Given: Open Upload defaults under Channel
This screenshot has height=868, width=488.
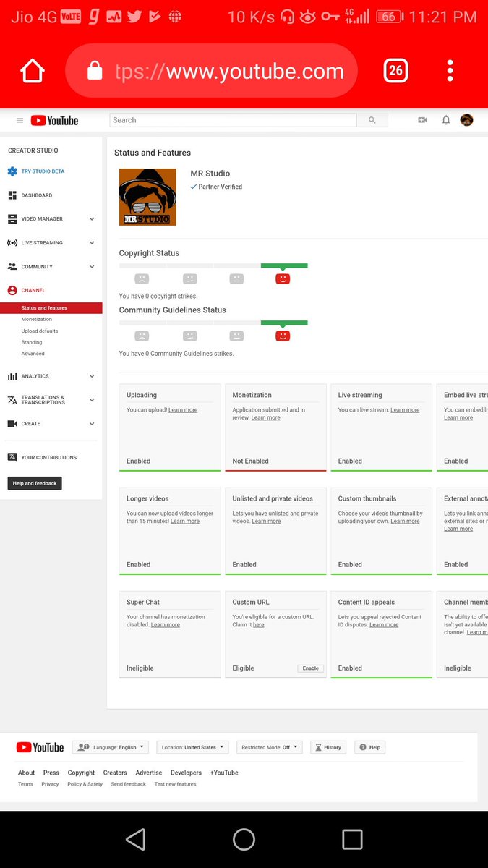Looking at the screenshot, I should coord(40,331).
